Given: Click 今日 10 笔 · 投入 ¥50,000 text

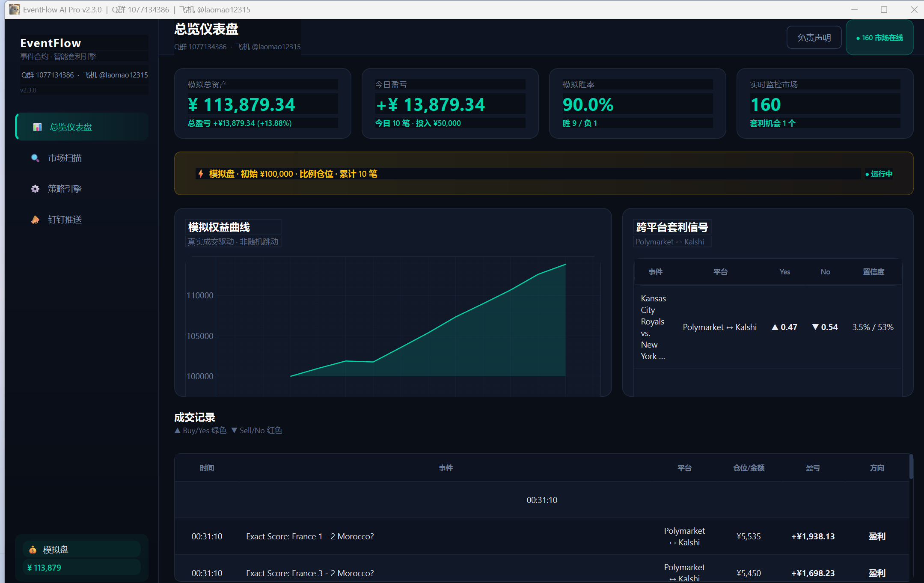Looking at the screenshot, I should 418,123.
